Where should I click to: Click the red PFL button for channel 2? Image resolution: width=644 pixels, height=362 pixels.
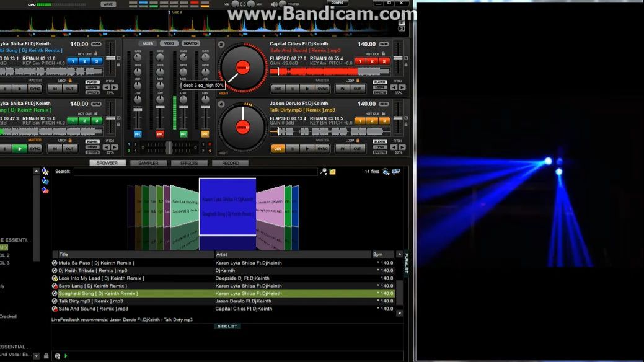[x=160, y=134]
